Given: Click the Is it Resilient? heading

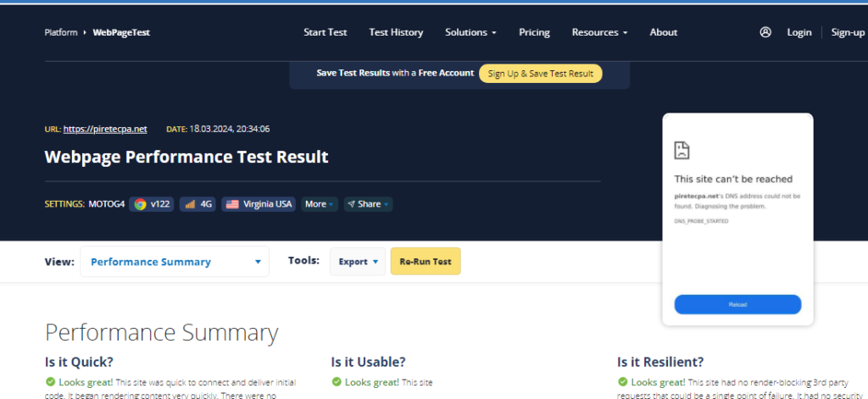Looking at the screenshot, I should [x=660, y=362].
